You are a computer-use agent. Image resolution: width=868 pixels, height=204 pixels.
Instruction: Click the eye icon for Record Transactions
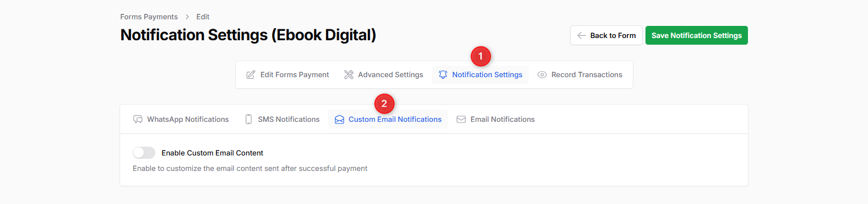click(542, 74)
